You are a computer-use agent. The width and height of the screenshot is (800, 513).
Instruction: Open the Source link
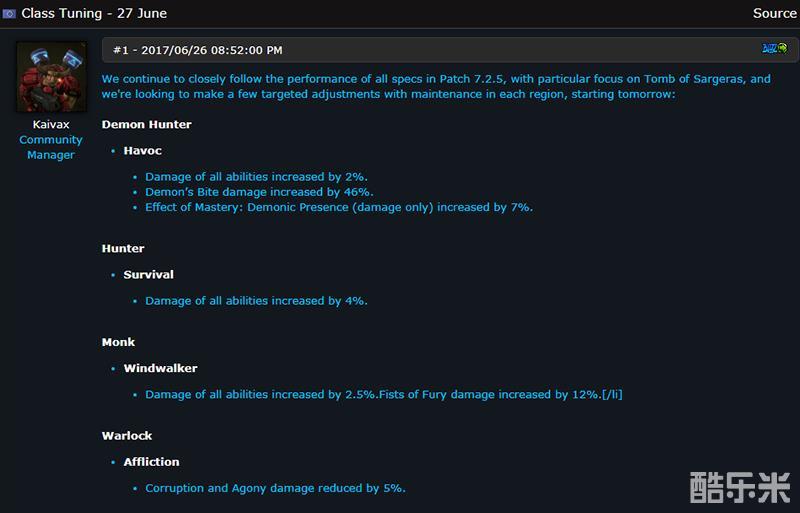point(774,13)
